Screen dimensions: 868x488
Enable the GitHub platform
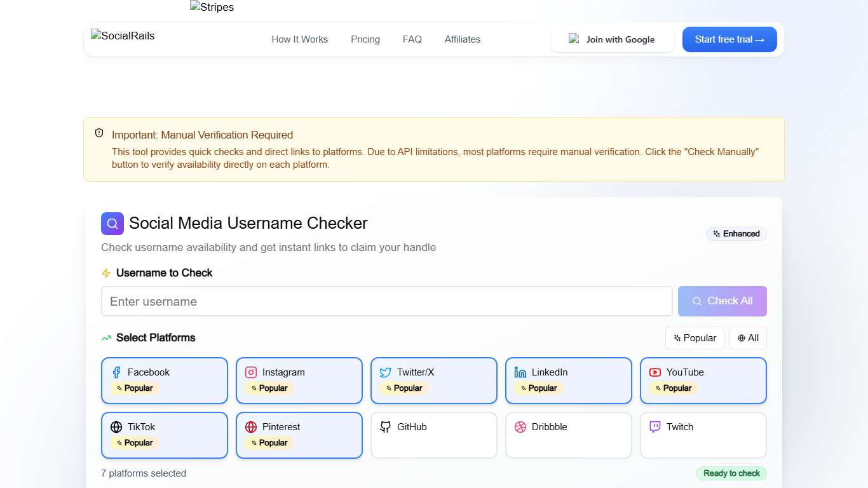click(433, 435)
